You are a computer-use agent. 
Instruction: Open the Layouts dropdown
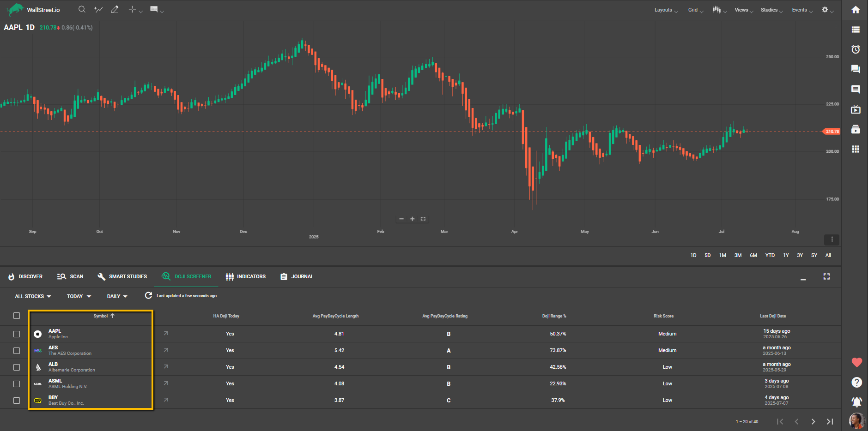[x=666, y=10]
